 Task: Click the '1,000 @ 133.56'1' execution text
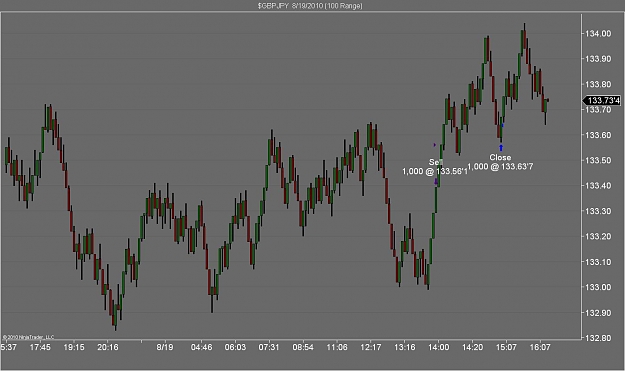434,171
